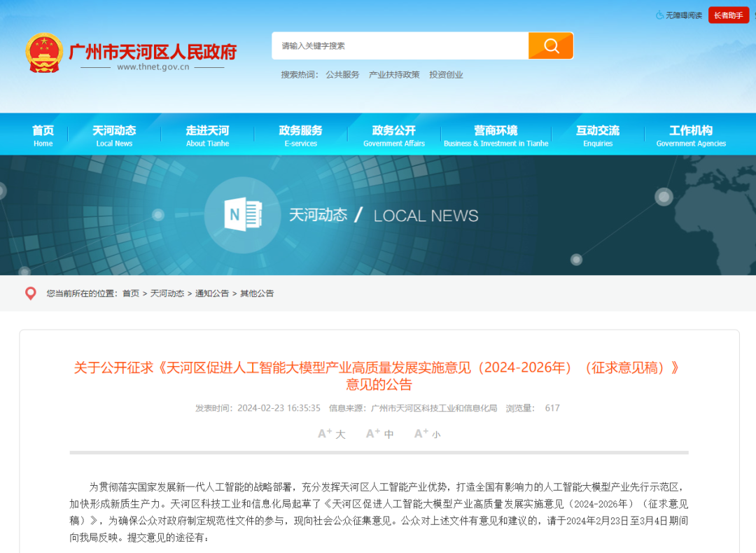Open the 政务服务 E-services menu
Image resolution: width=756 pixels, height=553 pixels.
301,135
